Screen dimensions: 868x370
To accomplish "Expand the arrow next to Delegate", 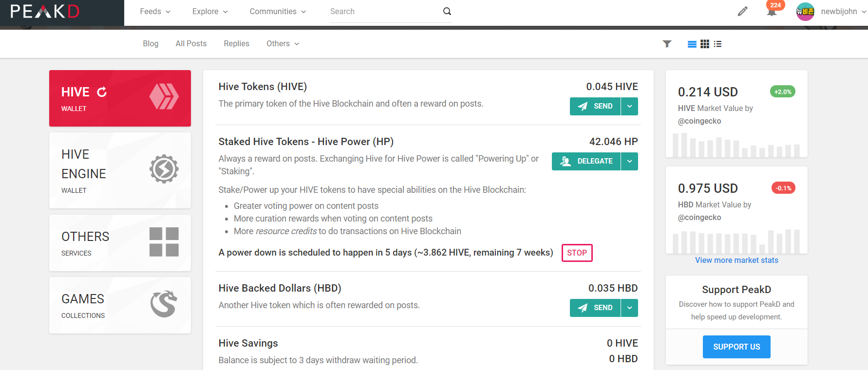I will click(629, 161).
